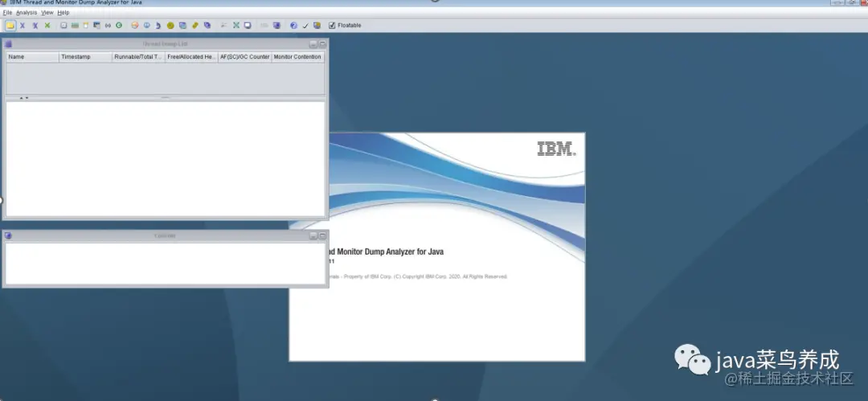868x401 pixels.
Task: Maximize the Console frame
Action: [x=322, y=236]
